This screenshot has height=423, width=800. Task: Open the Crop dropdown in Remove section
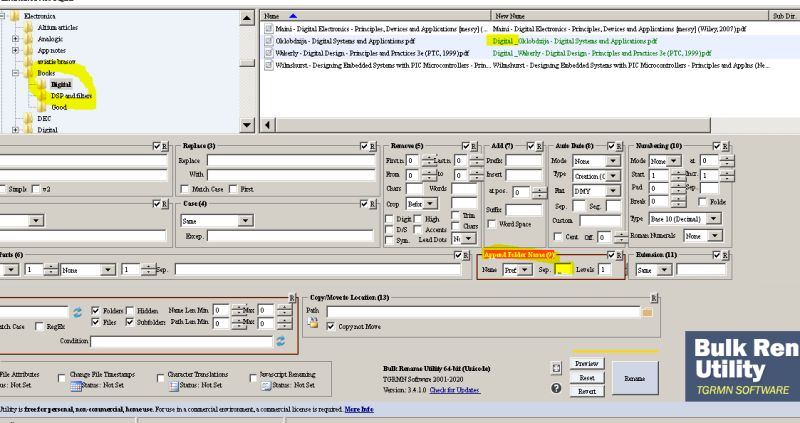[x=431, y=204]
